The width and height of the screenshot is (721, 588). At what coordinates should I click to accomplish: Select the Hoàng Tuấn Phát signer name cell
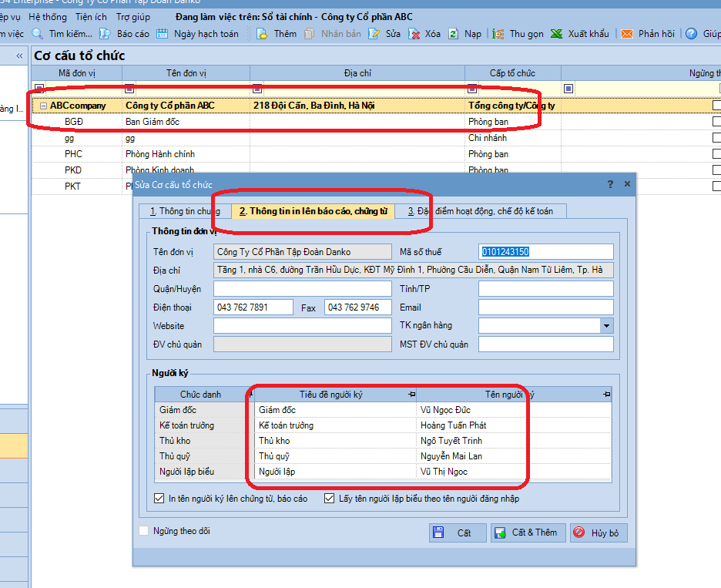pos(514,425)
